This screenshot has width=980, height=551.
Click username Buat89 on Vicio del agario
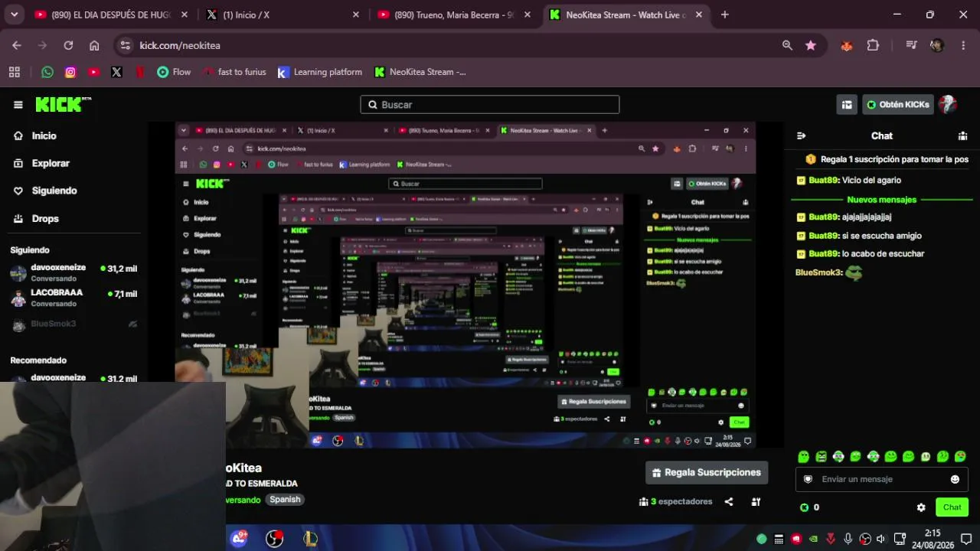(823, 181)
